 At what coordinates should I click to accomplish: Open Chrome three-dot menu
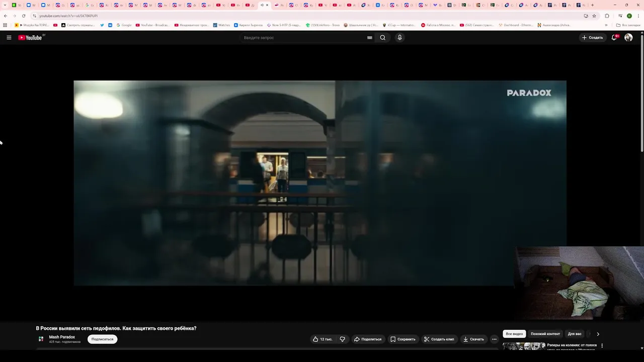tap(638, 16)
